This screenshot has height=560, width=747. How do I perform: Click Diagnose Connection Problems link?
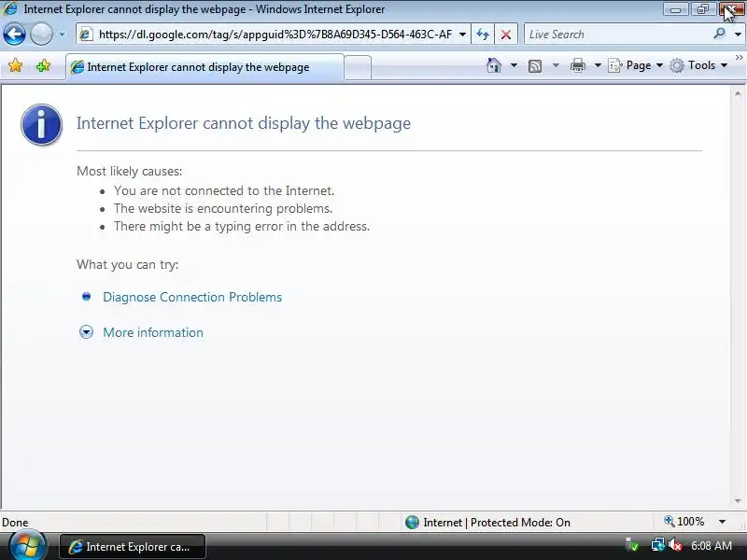click(x=192, y=297)
